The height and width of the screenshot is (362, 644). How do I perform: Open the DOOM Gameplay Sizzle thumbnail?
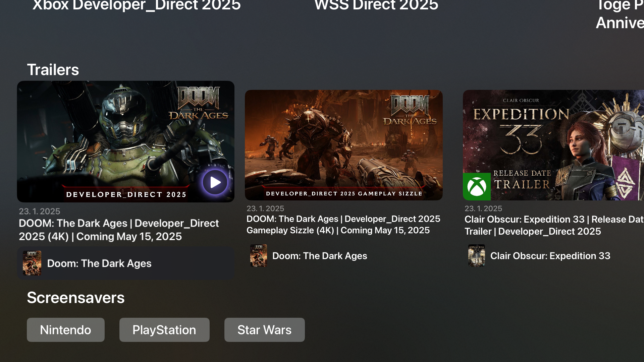point(343,145)
